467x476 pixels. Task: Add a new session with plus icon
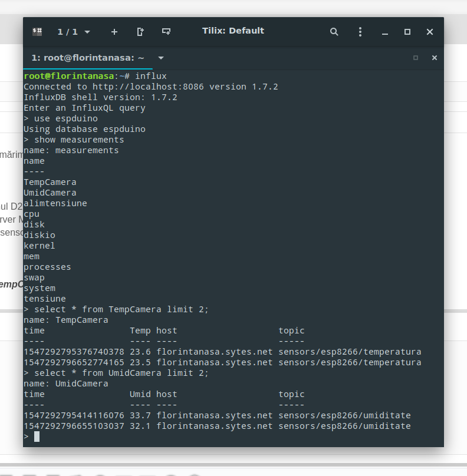(x=114, y=32)
